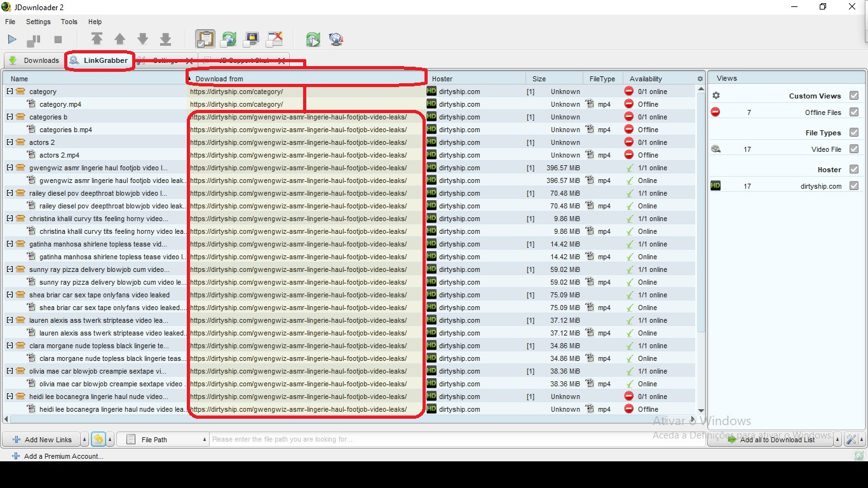
Task: Perform a reconnect using the globe icon
Action: 336,39
